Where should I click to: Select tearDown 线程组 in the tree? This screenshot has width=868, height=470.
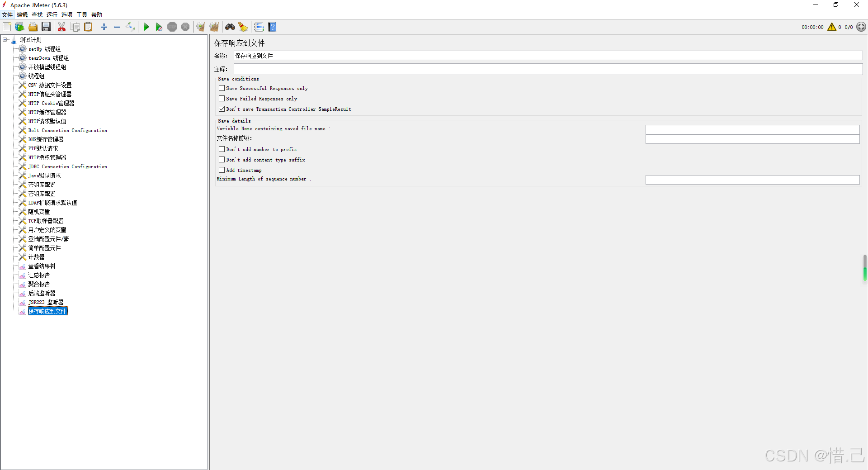pos(48,58)
